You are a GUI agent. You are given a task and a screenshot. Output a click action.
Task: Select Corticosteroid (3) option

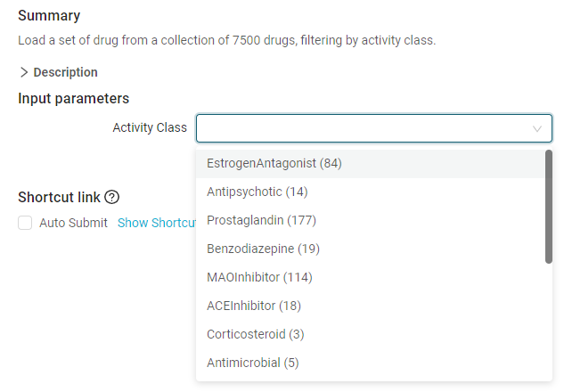(x=371, y=334)
